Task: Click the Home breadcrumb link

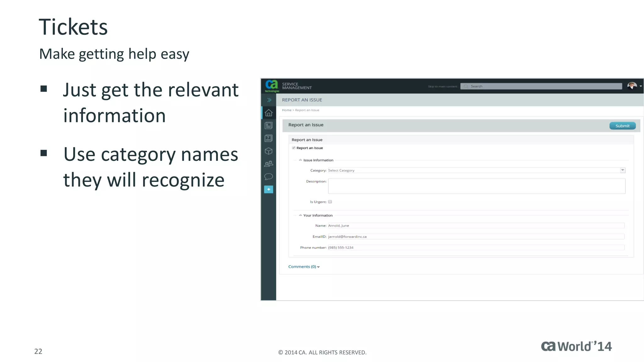Action: 286,110
